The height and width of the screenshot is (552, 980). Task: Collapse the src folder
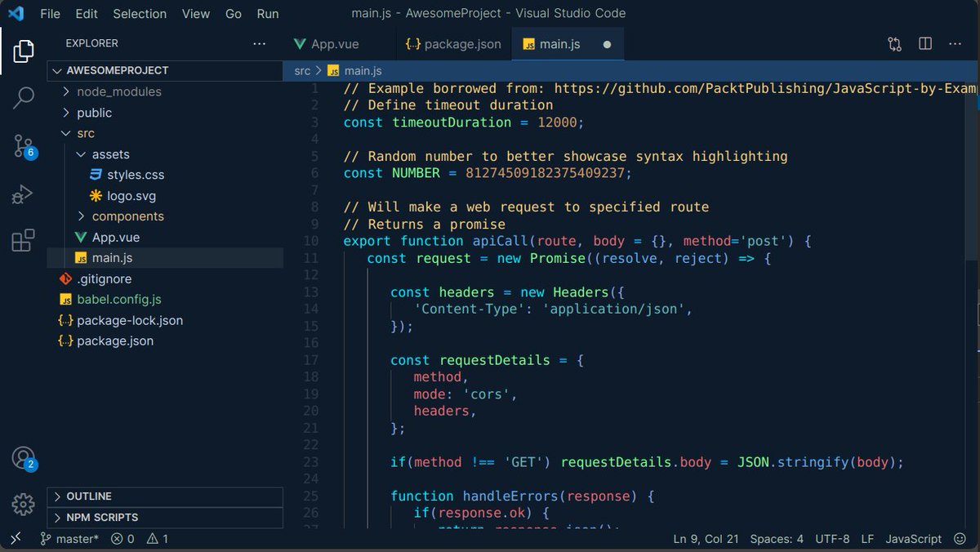click(x=165, y=133)
